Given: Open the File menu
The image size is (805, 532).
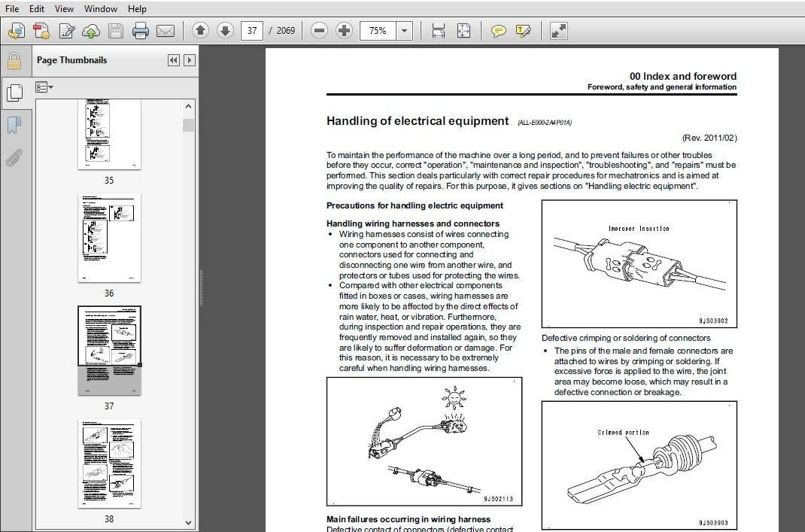Looking at the screenshot, I should (x=12, y=9).
